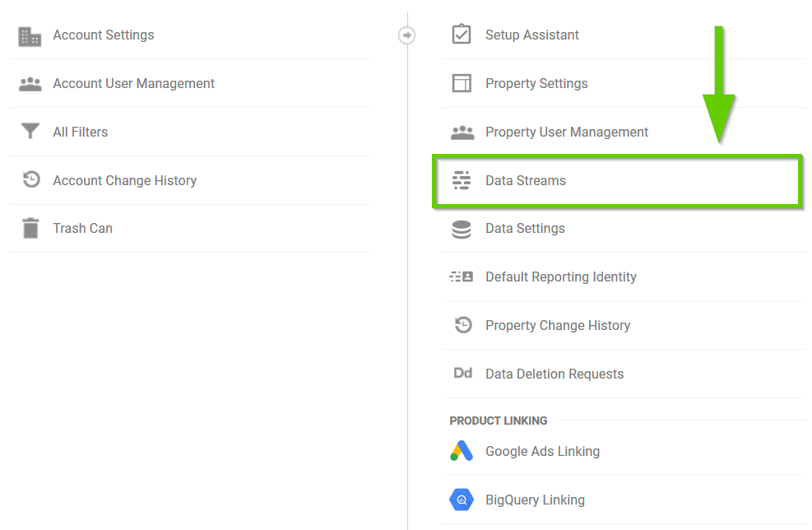This screenshot has height=530, width=812.
Task: Open Account Settings
Action: tap(104, 35)
